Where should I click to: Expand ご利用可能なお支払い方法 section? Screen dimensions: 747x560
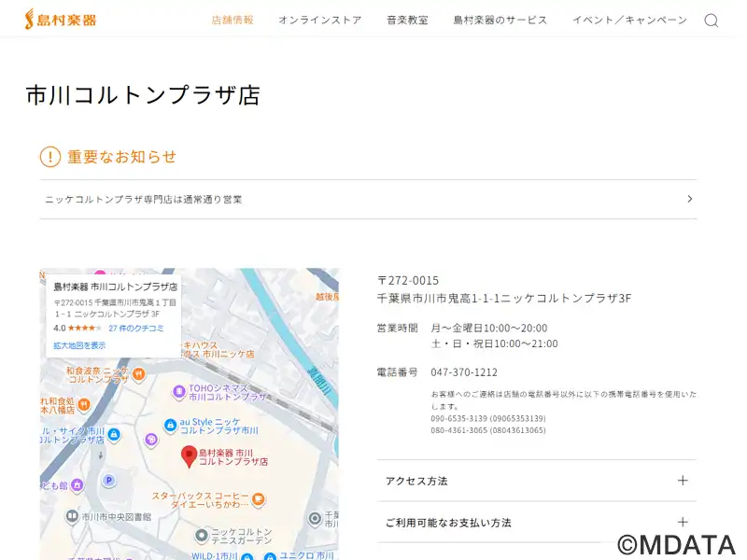coord(536,522)
